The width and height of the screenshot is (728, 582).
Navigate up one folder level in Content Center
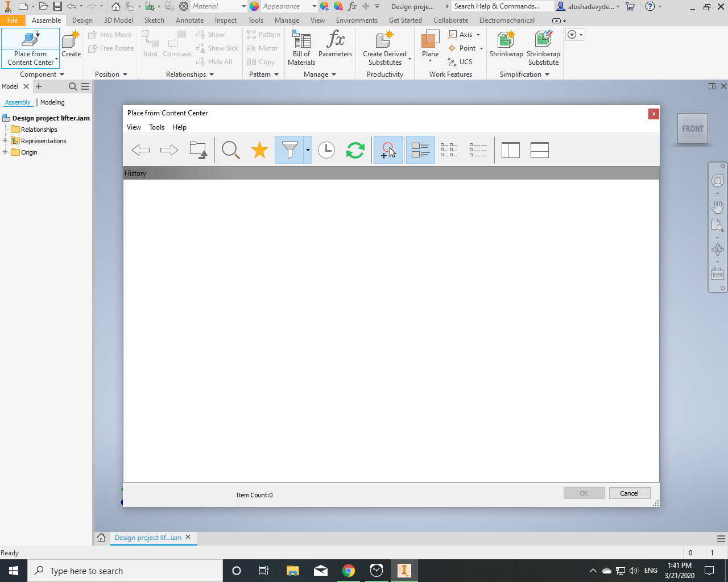(x=198, y=149)
